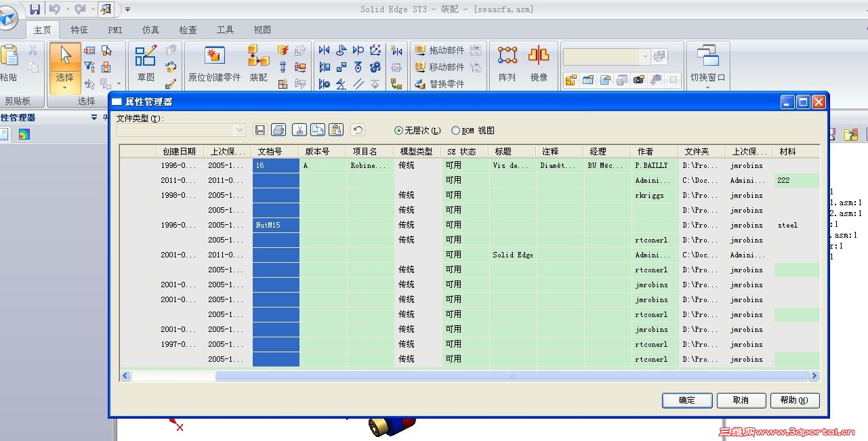Switch to the 主页 (Home) ribbon tab
Image resolution: width=868 pixels, height=441 pixels.
43,30
